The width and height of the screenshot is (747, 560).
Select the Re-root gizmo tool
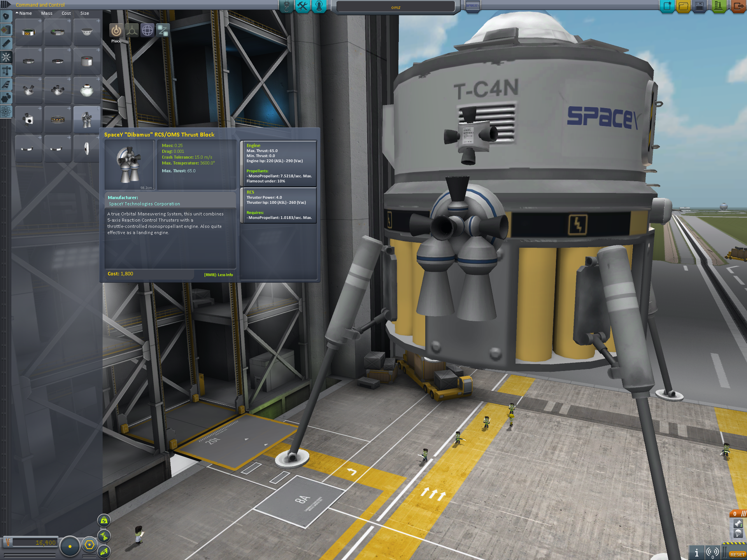(x=163, y=30)
